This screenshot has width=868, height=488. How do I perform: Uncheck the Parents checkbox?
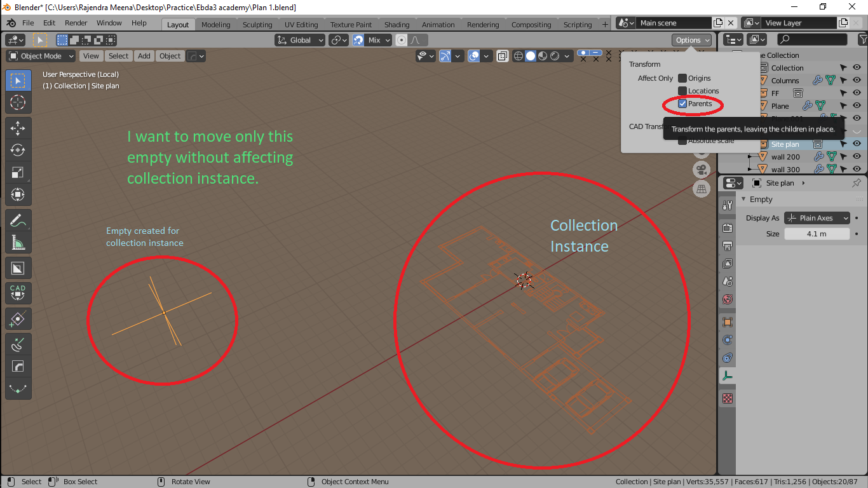(682, 104)
